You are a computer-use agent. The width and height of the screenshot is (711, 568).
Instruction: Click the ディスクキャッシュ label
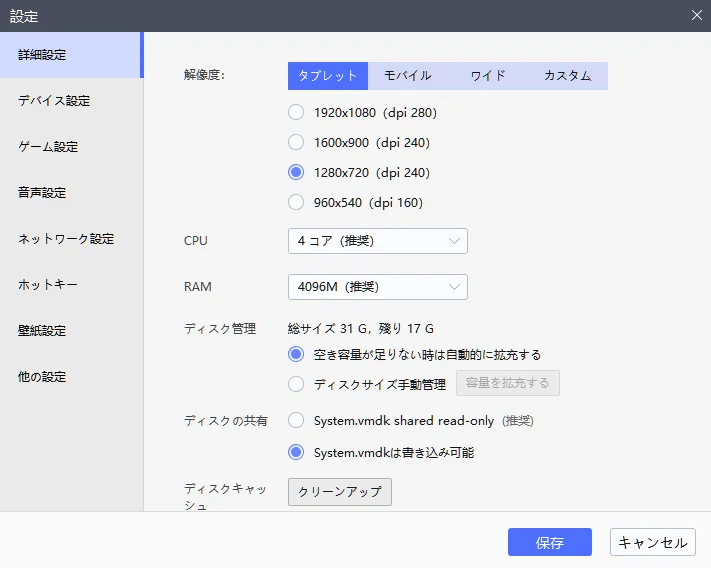tap(225, 497)
